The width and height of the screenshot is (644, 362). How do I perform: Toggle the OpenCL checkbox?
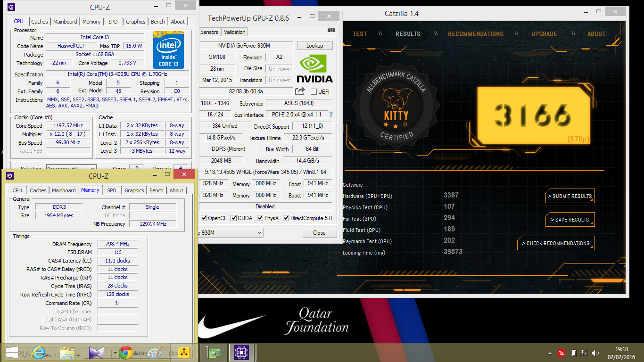click(204, 218)
